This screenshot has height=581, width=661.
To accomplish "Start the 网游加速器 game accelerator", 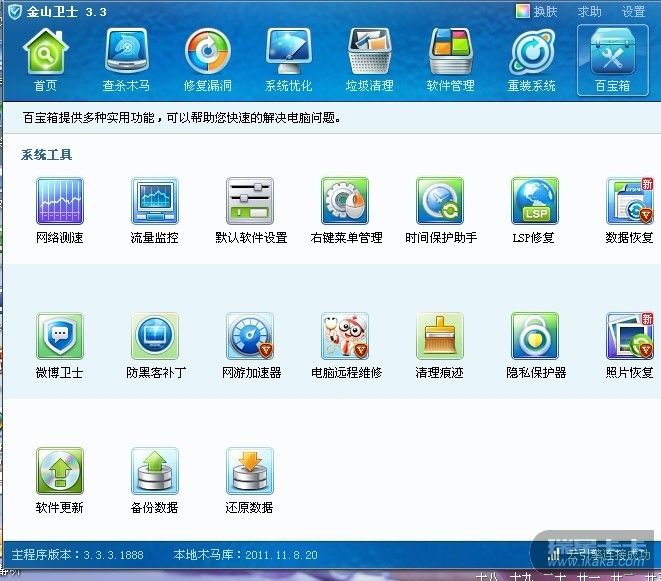I will pos(251,345).
